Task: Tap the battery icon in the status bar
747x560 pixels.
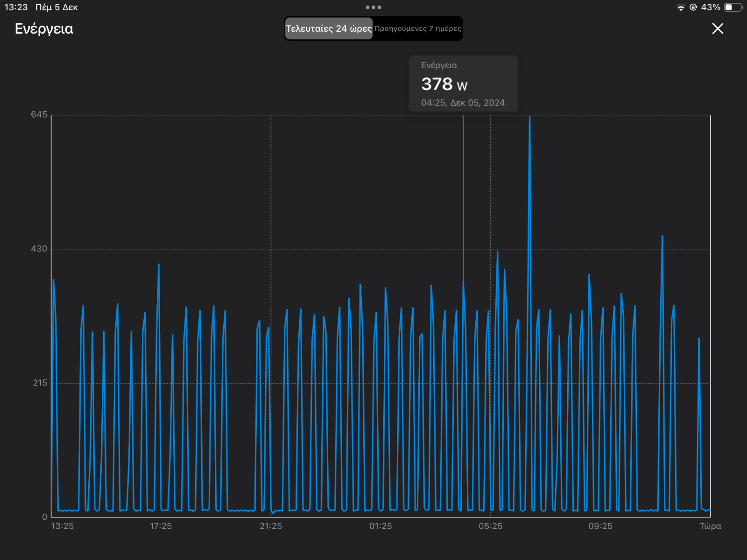Action: click(733, 7)
